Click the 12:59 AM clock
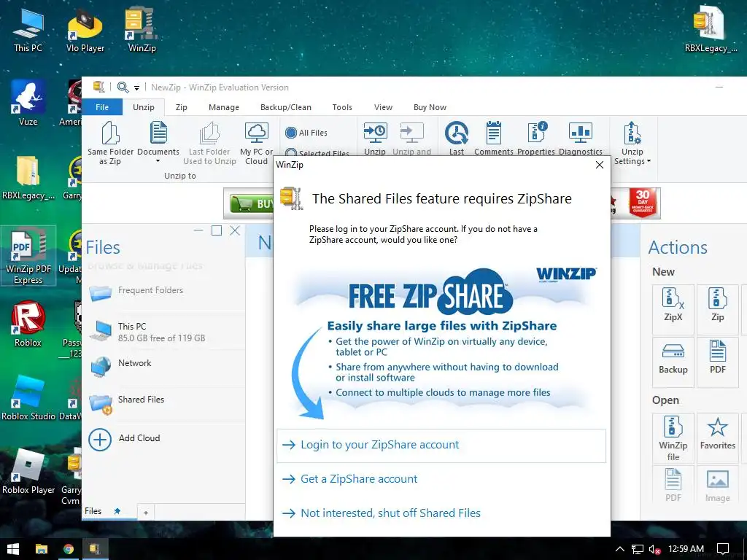The image size is (747, 560). pos(686,549)
